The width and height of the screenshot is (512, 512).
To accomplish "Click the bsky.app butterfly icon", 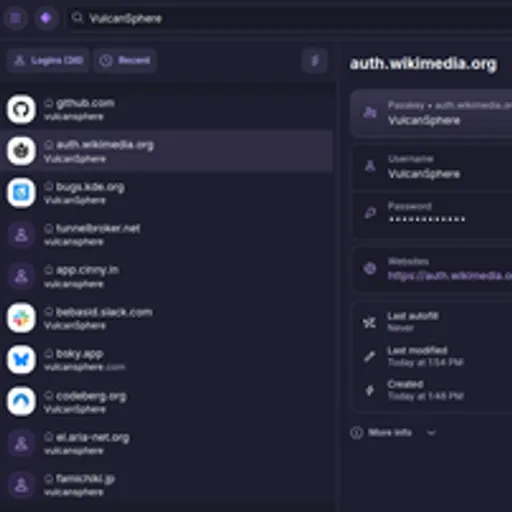I will 21,360.
